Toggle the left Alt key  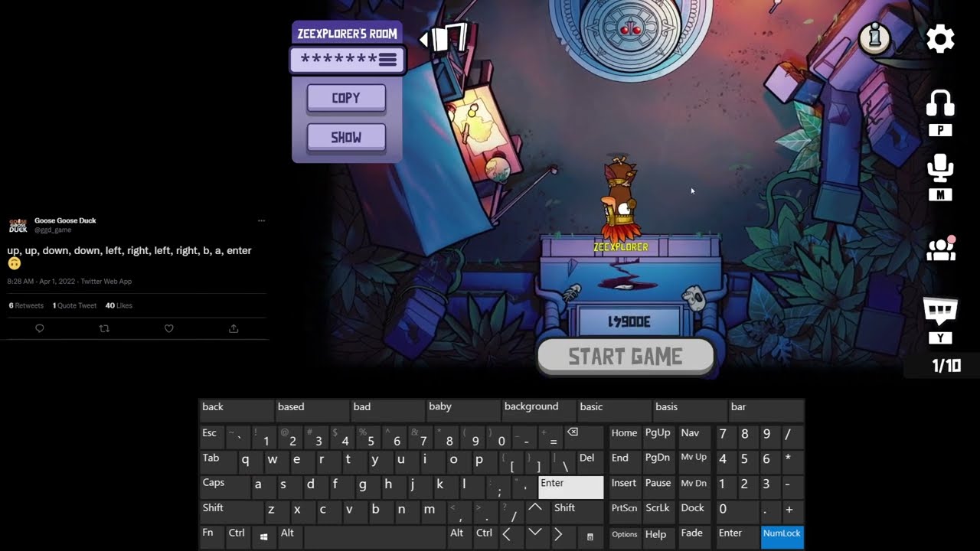(x=289, y=536)
